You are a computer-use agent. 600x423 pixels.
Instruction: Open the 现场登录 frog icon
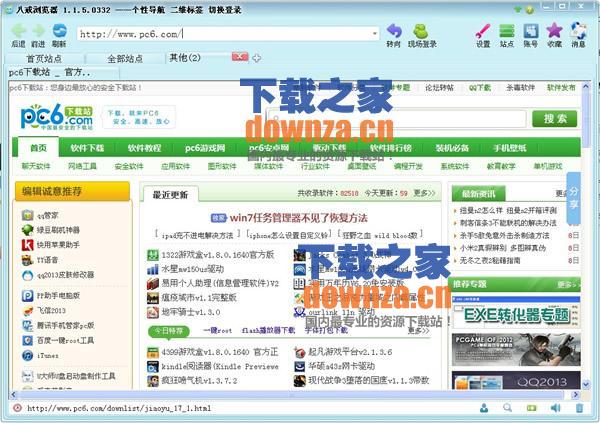pos(421,31)
